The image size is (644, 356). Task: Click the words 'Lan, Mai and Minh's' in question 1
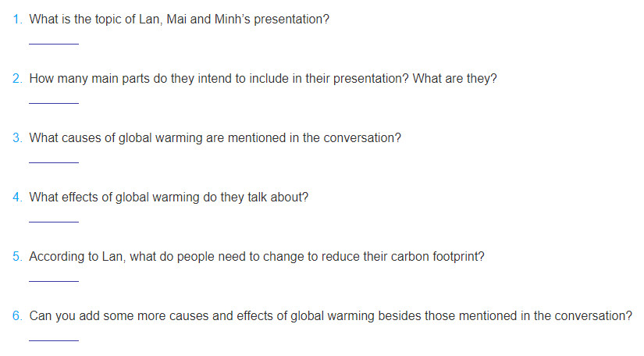pos(194,20)
